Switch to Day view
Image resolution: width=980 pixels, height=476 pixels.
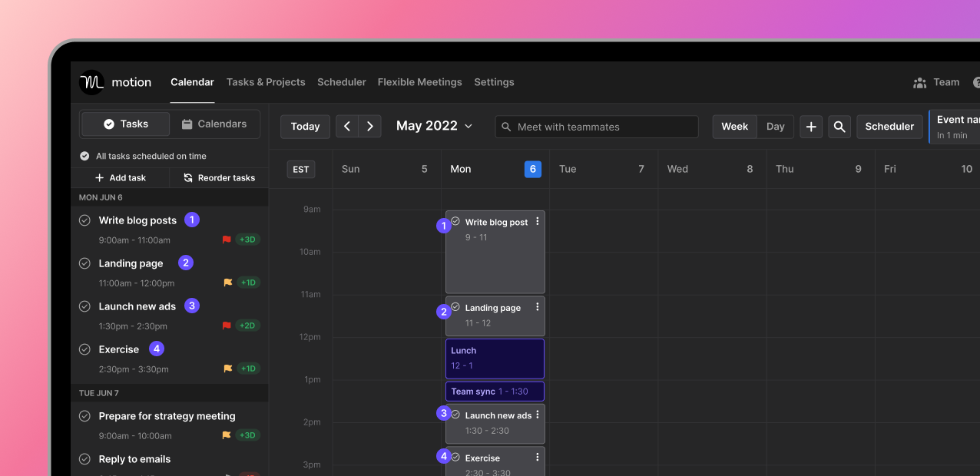pos(775,127)
